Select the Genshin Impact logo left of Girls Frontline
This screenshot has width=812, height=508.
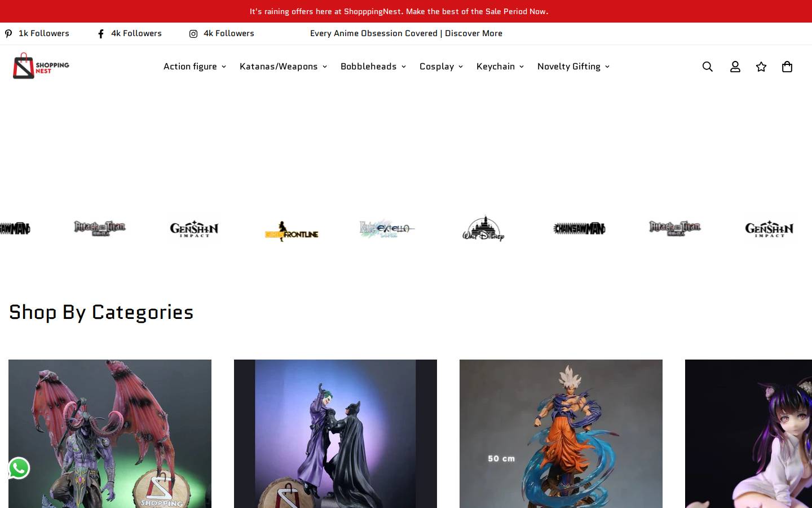[x=194, y=229]
